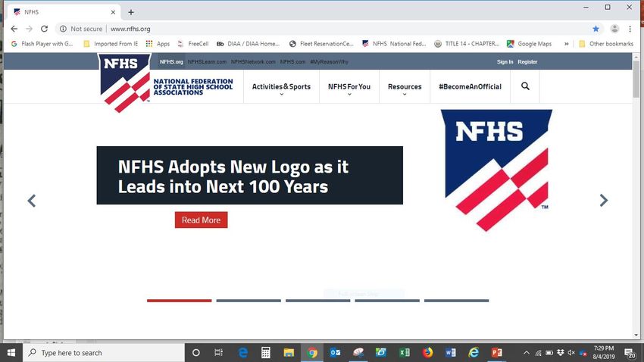This screenshot has width=644, height=362.
Task: Open the Imported From IE bookmark folder
Action: (x=111, y=43)
